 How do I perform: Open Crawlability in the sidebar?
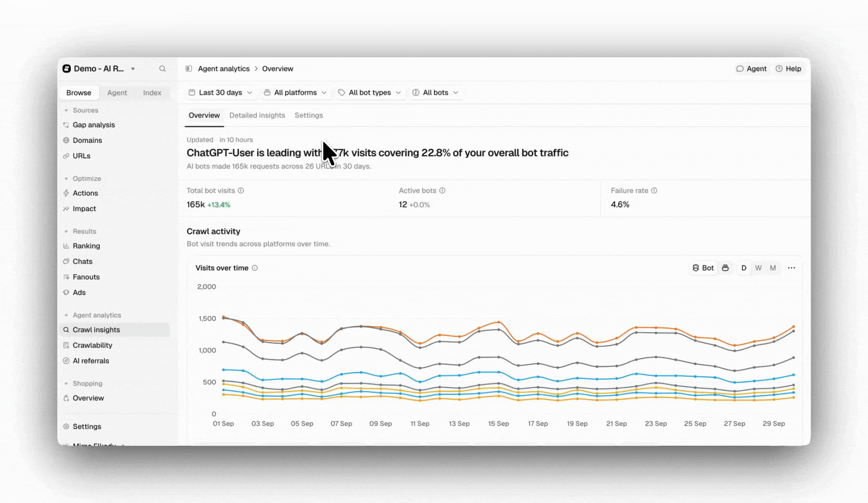coord(92,345)
